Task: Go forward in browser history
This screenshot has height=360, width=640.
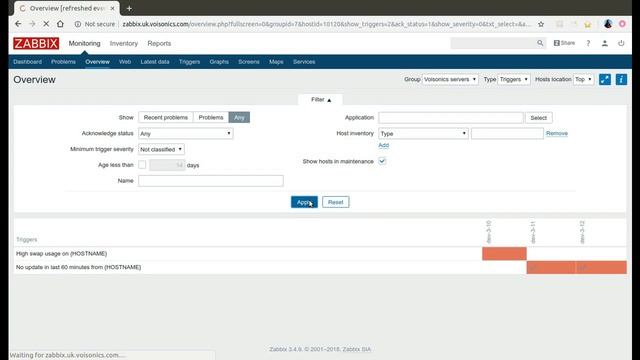Action: (32, 24)
